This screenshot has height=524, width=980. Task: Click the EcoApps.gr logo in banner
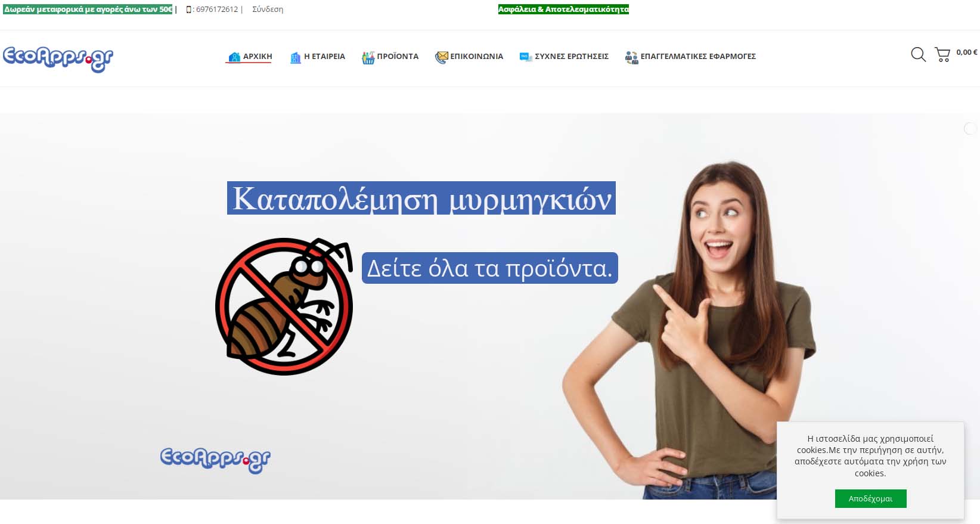[215, 460]
